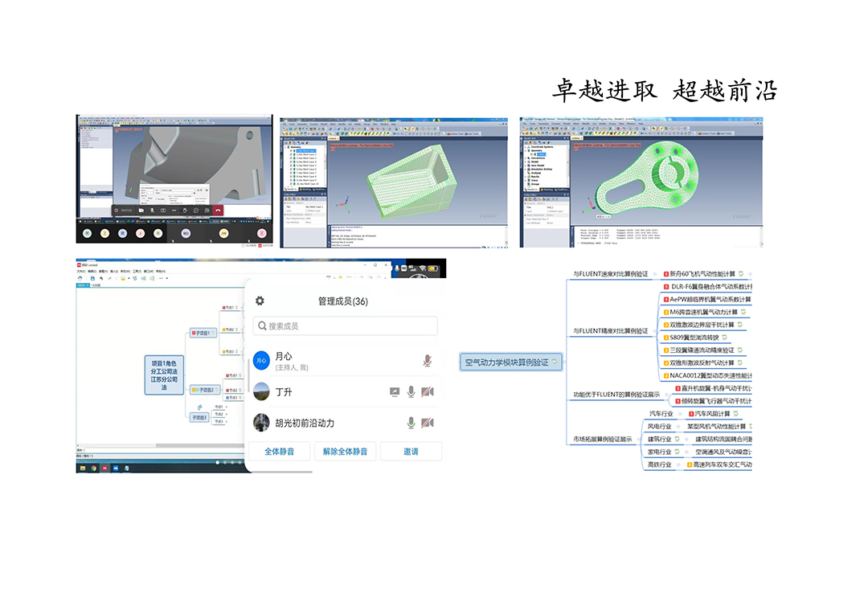The width and height of the screenshot is (868, 614).
Task: Mute 丁升's microphone
Action: (411, 391)
